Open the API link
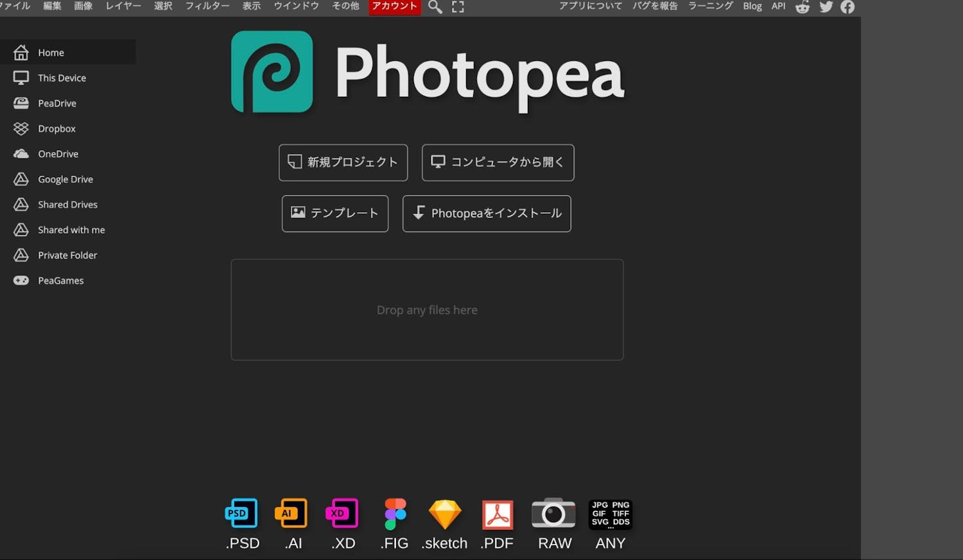Viewport: 963px width, 560px height. (779, 6)
